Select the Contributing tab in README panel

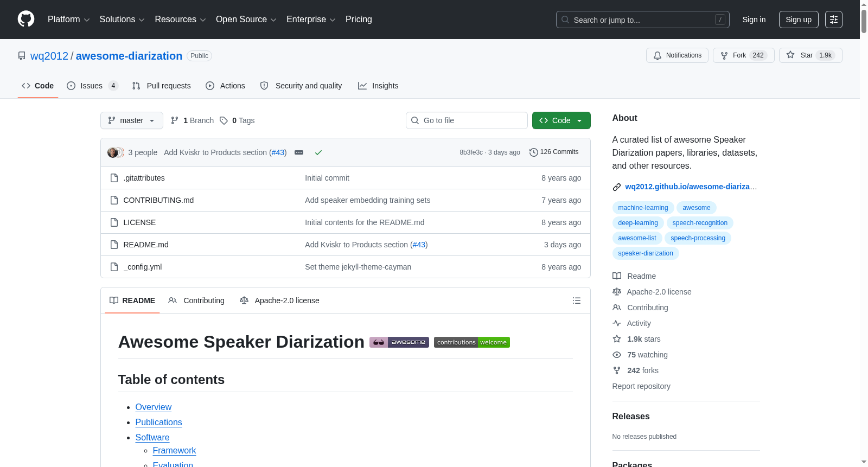tap(196, 300)
